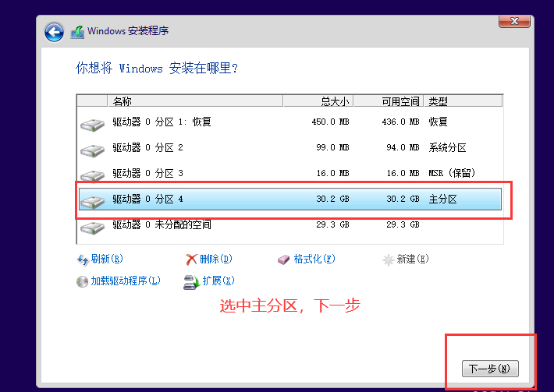Select 驱动器 0 分区 1: 恢复 row
This screenshot has height=392, width=554.
point(290,122)
